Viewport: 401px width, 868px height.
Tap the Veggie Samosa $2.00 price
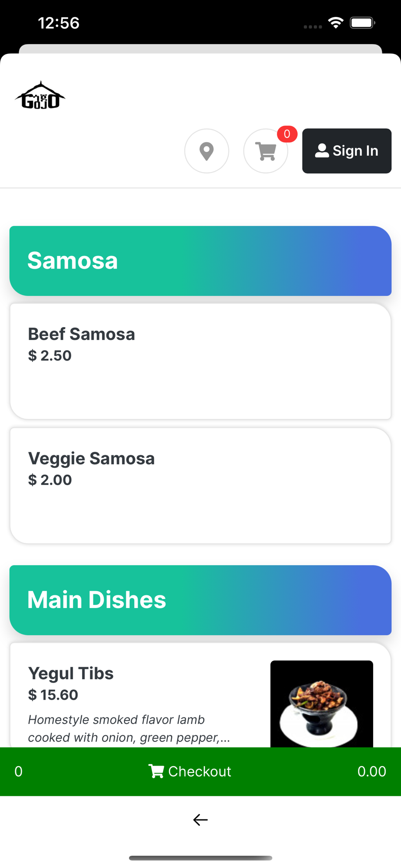coord(50,480)
